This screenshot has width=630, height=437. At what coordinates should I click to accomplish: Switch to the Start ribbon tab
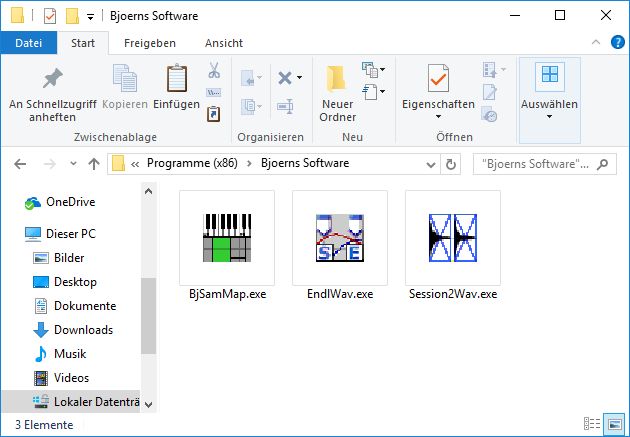pos(83,43)
